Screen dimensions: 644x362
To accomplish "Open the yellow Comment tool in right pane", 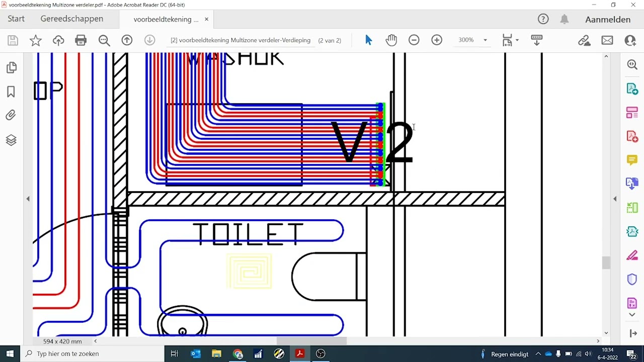I will (632, 160).
